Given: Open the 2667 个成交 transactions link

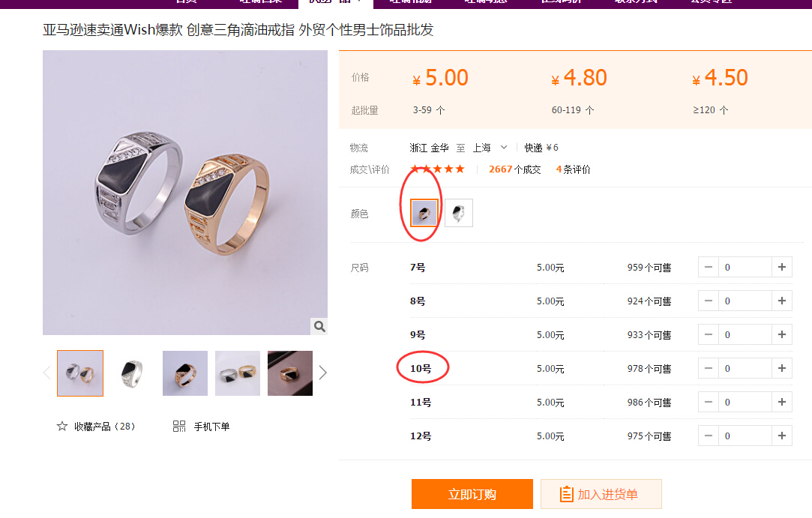Looking at the screenshot, I should click(515, 169).
